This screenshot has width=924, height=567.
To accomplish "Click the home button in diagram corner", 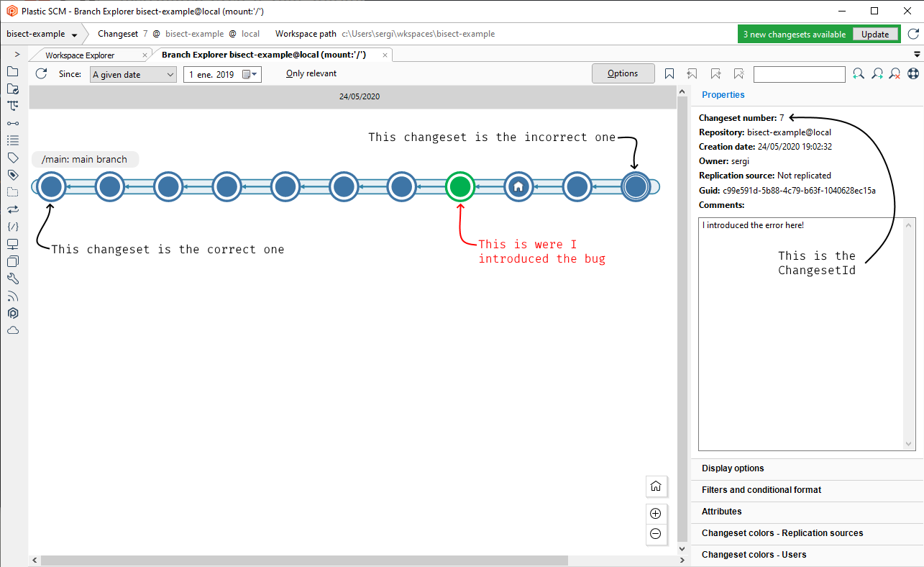I will pos(656,486).
